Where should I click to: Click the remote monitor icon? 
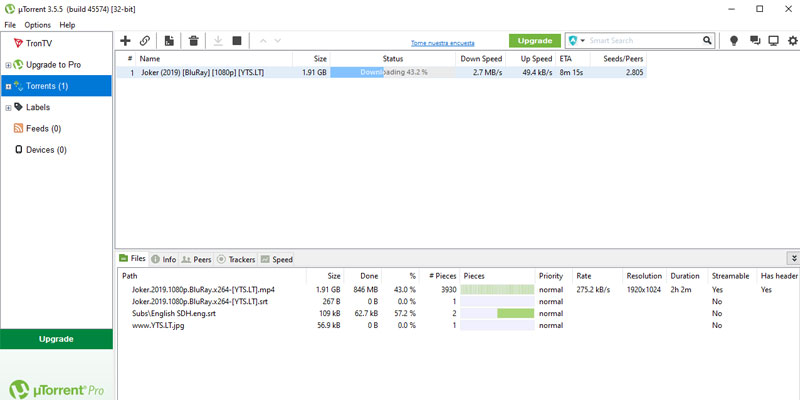click(773, 41)
